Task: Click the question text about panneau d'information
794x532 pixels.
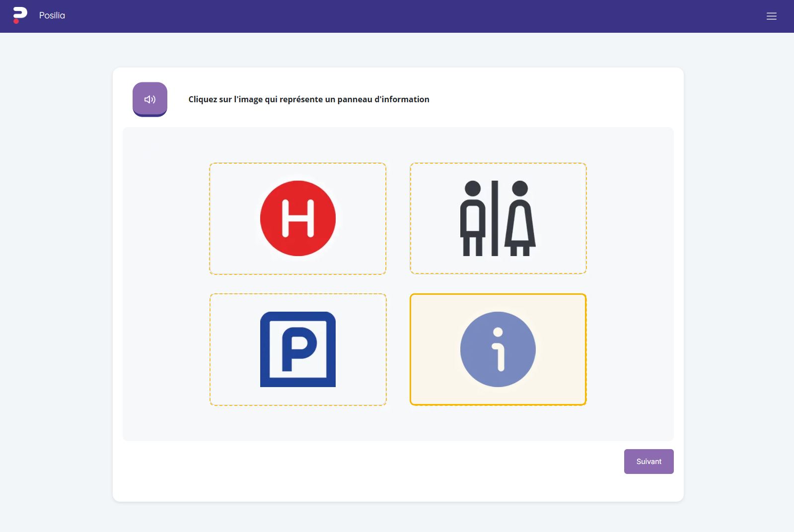Action: [308, 99]
